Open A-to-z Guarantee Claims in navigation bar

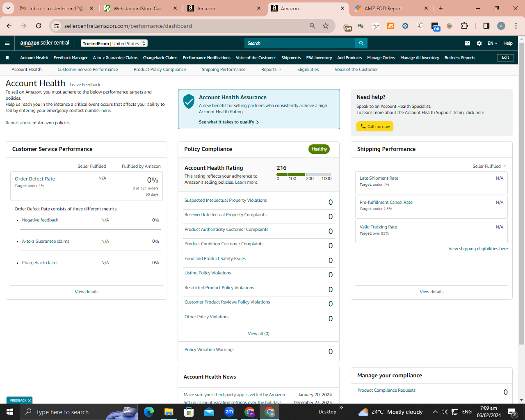click(x=115, y=58)
